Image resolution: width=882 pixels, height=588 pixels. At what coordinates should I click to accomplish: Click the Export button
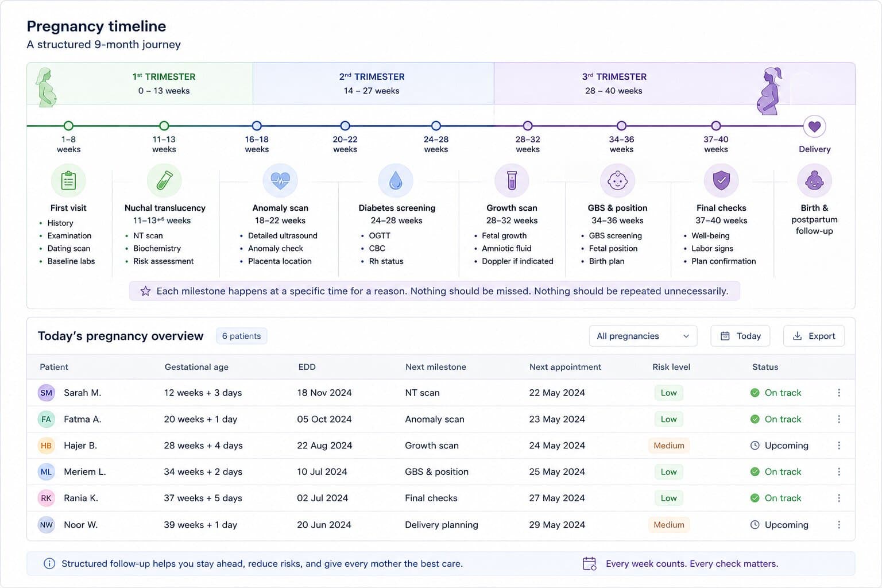click(814, 336)
